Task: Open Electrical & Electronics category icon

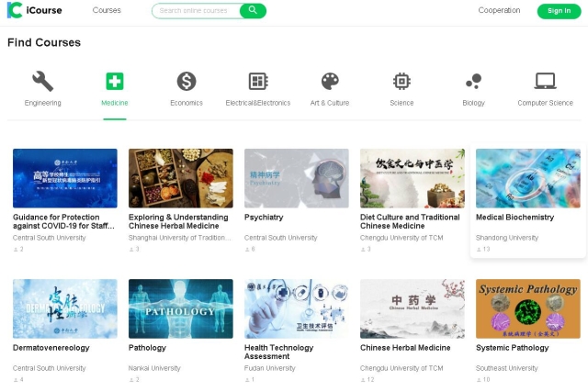Action: (x=258, y=81)
